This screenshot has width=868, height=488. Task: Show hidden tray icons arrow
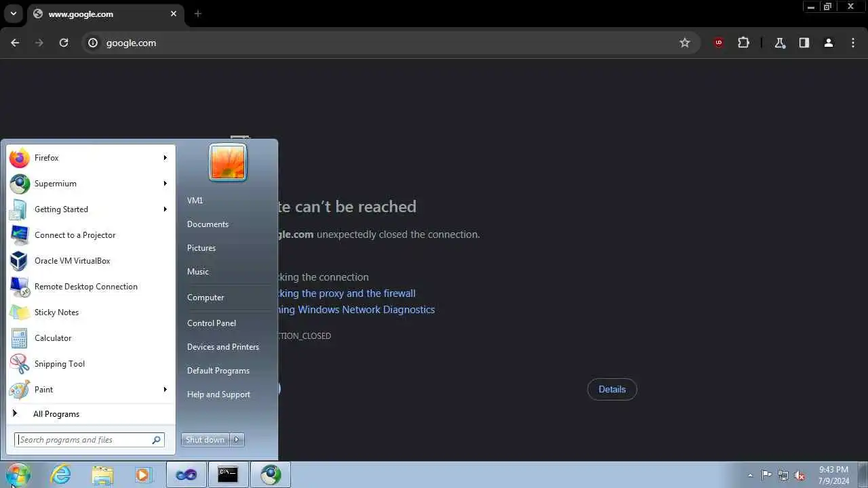(x=750, y=475)
